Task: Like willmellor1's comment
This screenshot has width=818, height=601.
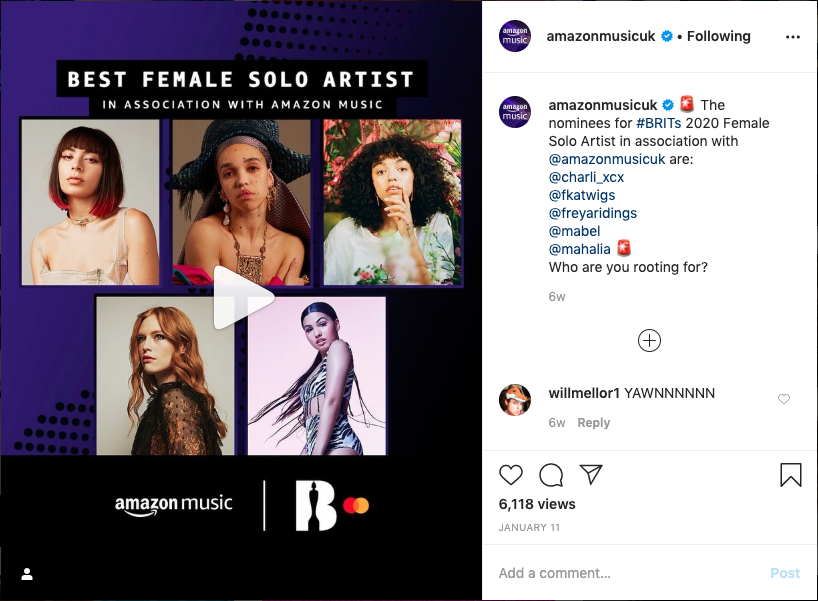Action: click(784, 399)
